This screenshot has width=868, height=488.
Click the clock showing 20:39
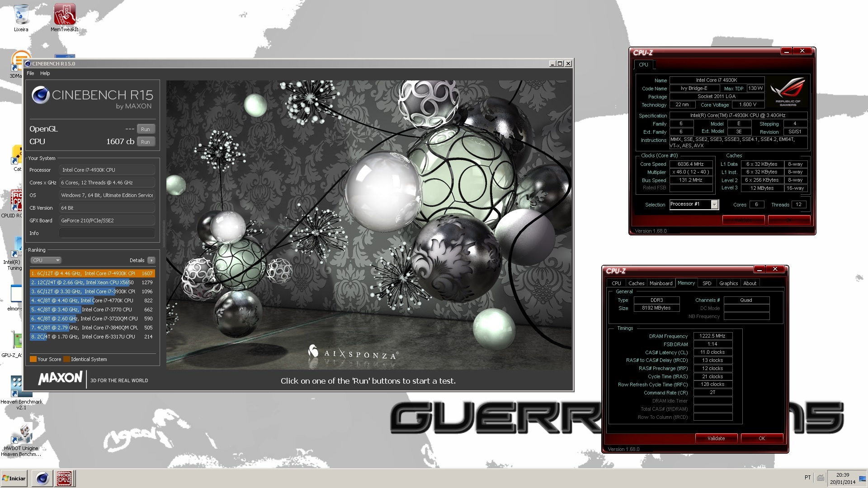tap(843, 475)
